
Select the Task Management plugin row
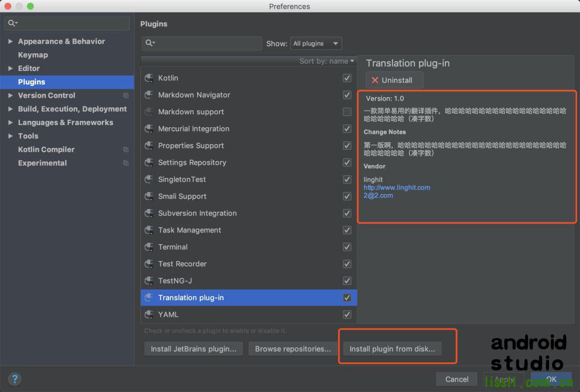pyautogui.click(x=249, y=230)
